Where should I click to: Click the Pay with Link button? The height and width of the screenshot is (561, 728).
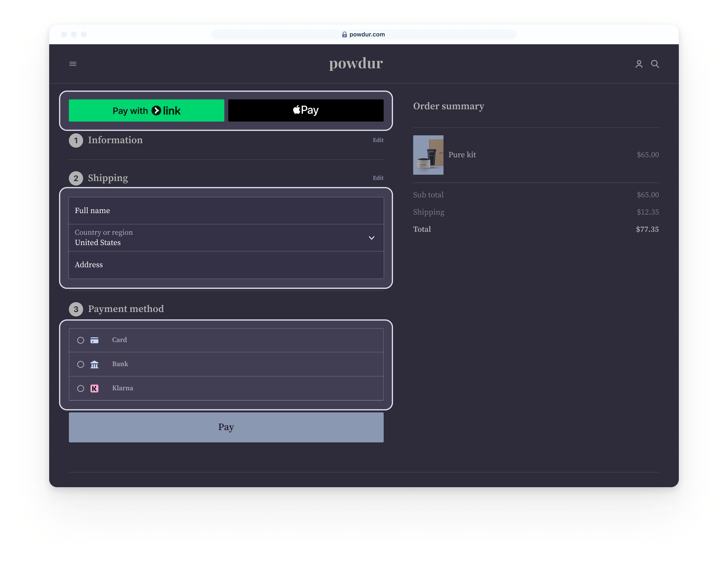pyautogui.click(x=146, y=110)
